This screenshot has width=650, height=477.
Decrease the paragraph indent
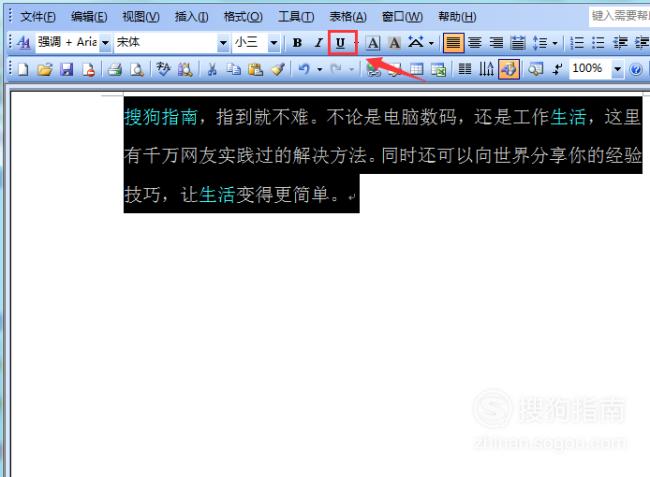pos(620,43)
